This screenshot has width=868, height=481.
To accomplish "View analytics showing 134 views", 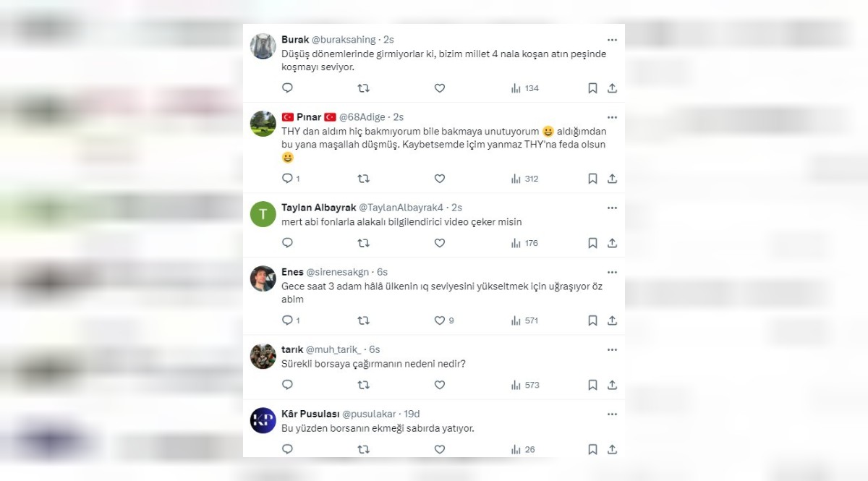I will click(525, 88).
